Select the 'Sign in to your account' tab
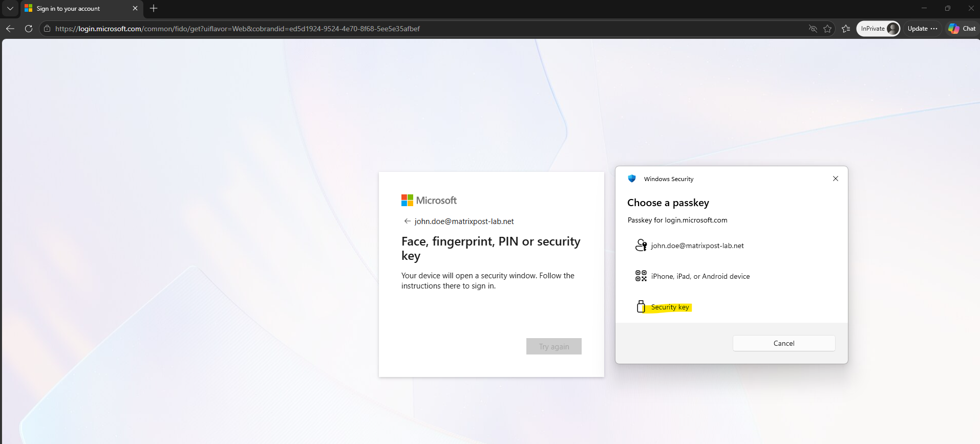This screenshot has height=444, width=980. 81,9
